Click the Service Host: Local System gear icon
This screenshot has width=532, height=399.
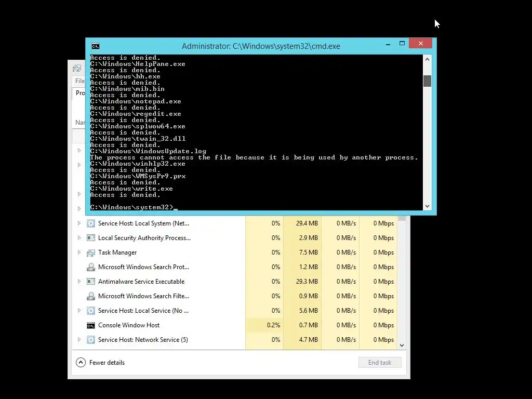tap(90, 223)
